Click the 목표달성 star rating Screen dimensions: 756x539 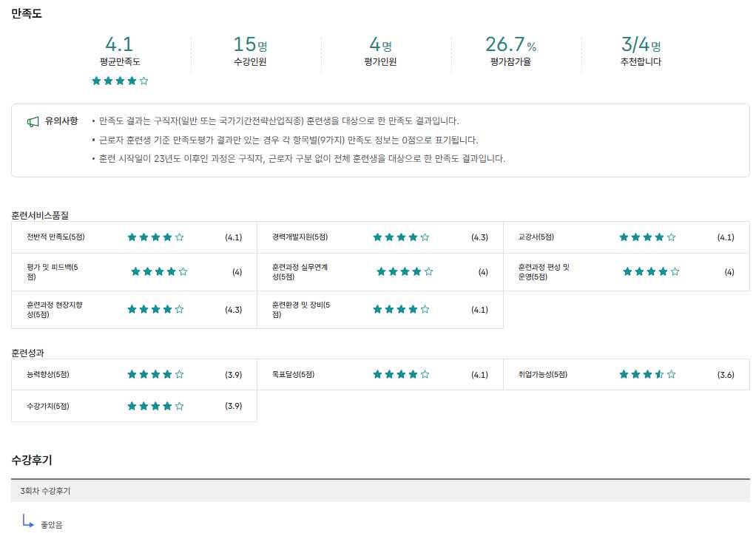point(401,375)
